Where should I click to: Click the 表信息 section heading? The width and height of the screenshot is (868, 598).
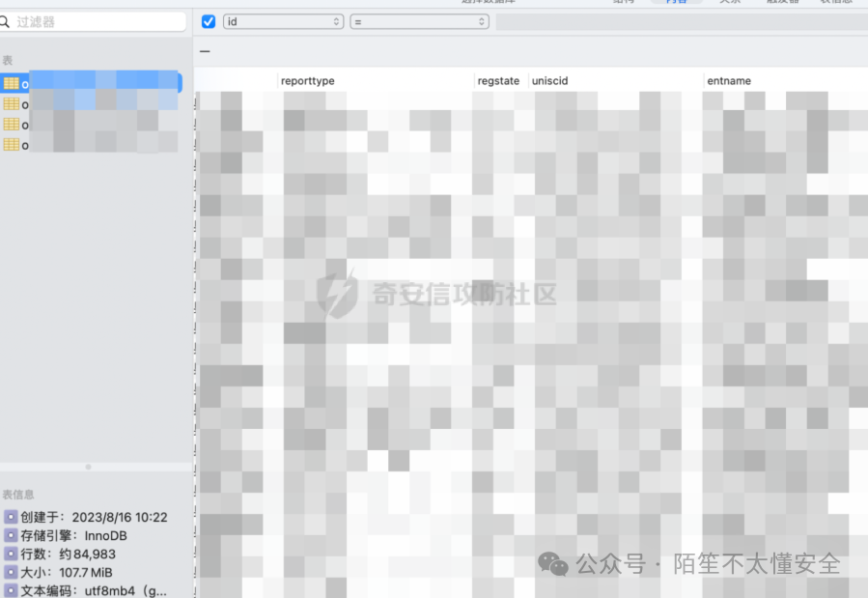tap(18, 495)
